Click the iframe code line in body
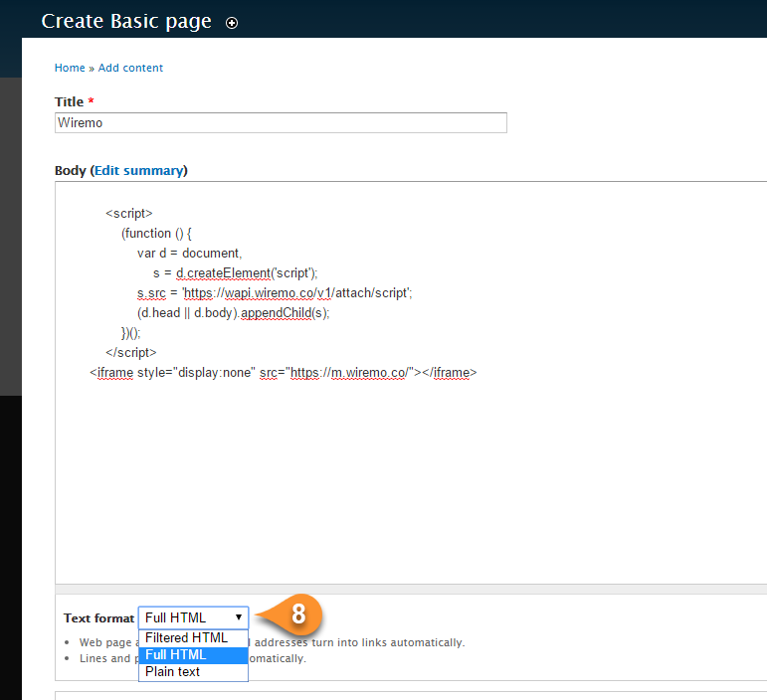 [284, 373]
